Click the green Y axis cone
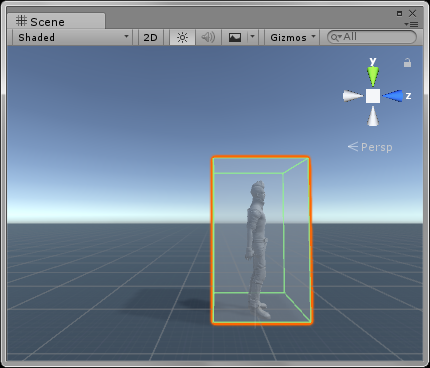The image size is (430, 368). [x=373, y=76]
